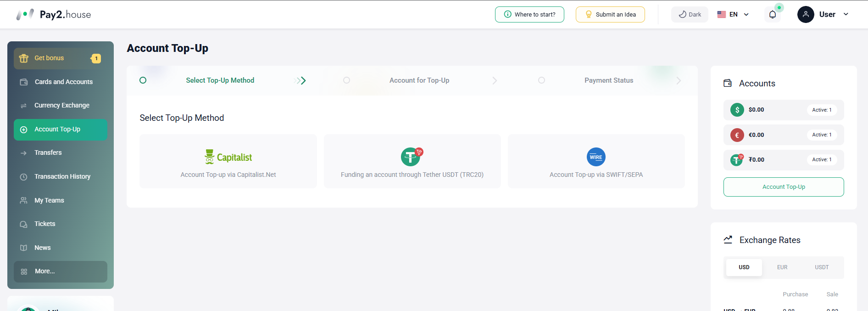Click the people icon next to My Teams

24,200
